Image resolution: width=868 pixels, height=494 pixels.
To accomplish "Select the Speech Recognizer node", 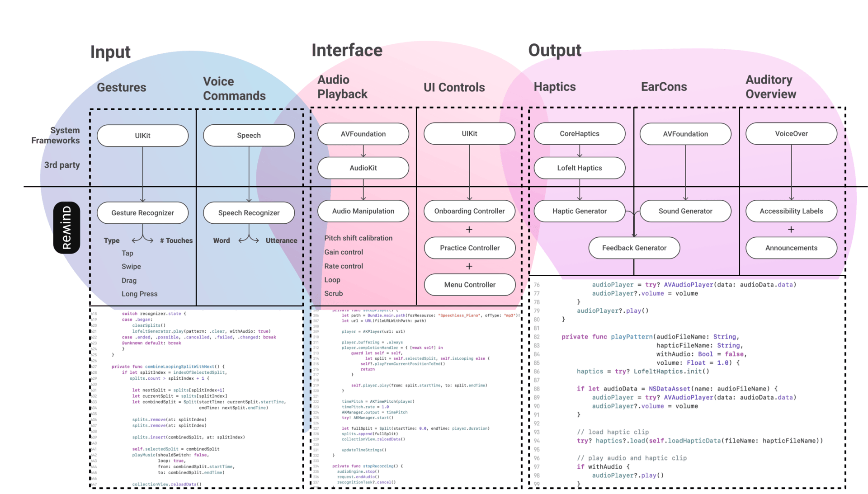I will 249,212.
